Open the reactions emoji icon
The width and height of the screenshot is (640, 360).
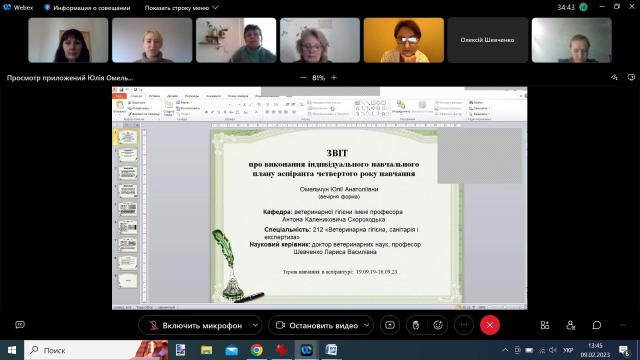438,325
